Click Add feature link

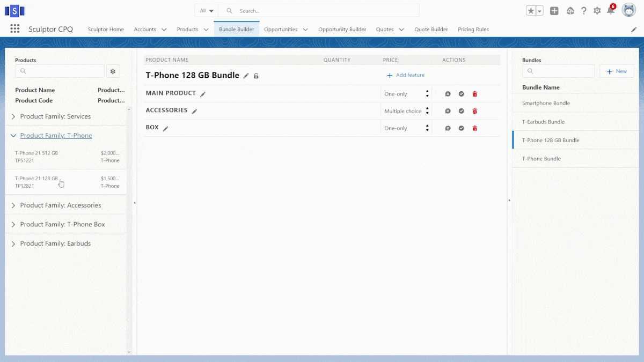(405, 75)
